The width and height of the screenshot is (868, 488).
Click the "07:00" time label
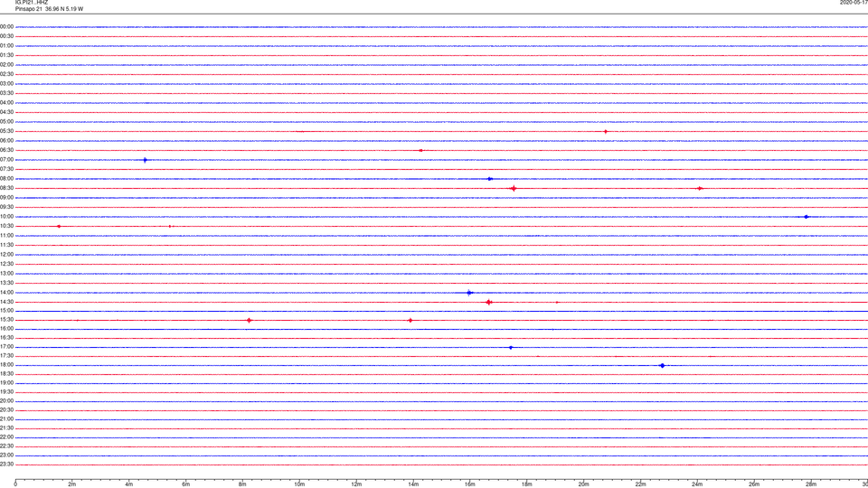click(x=6, y=159)
